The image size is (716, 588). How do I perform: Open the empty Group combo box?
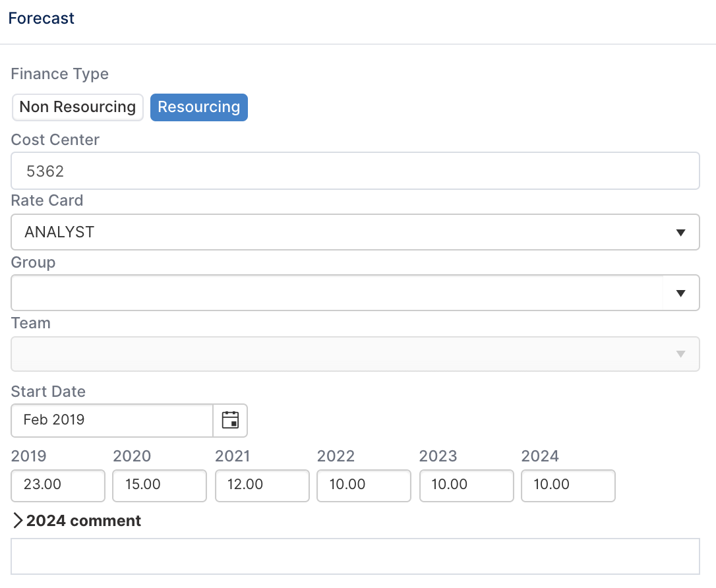pos(355,293)
